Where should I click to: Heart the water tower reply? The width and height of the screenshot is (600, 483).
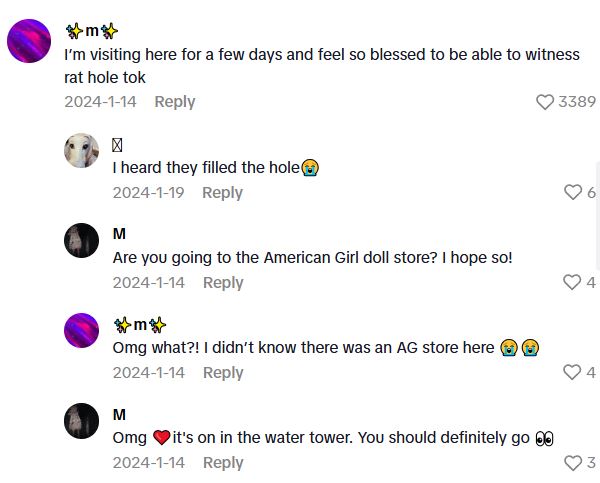tap(572, 463)
